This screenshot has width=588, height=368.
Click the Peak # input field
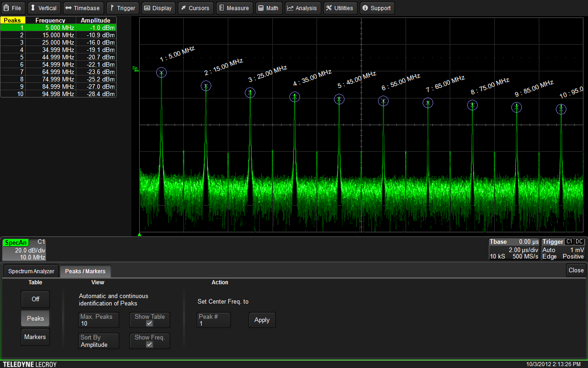point(214,320)
